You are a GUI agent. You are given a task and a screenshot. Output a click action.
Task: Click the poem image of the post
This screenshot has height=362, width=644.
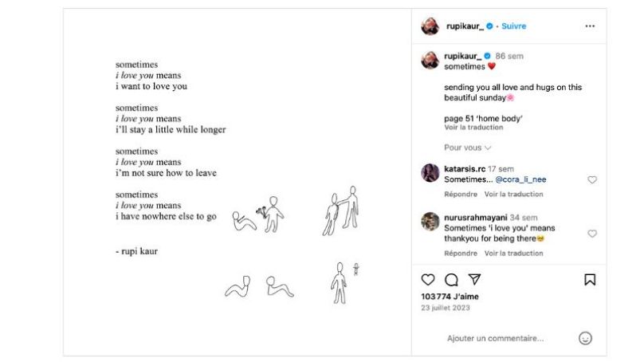click(x=238, y=182)
